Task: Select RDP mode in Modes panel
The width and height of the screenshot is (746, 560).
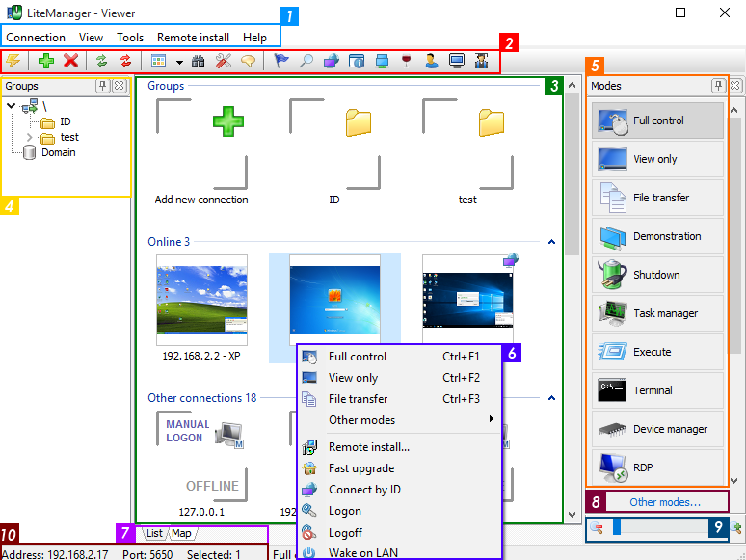Action: tap(657, 467)
